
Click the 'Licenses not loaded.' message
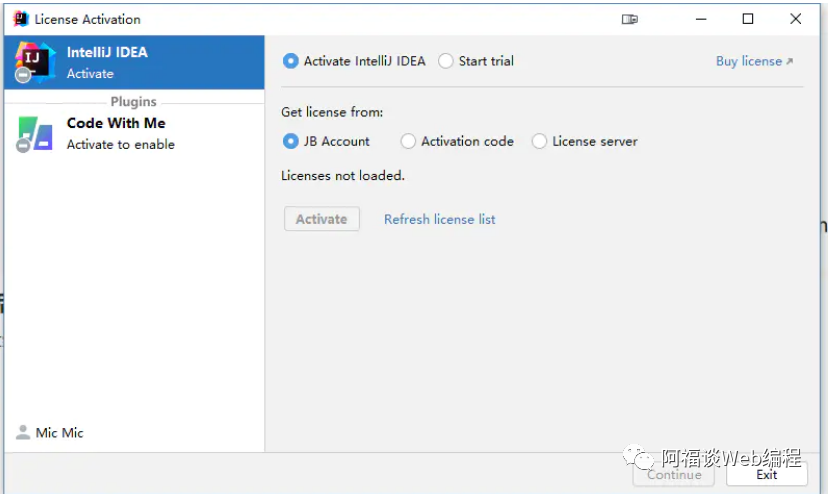(343, 175)
